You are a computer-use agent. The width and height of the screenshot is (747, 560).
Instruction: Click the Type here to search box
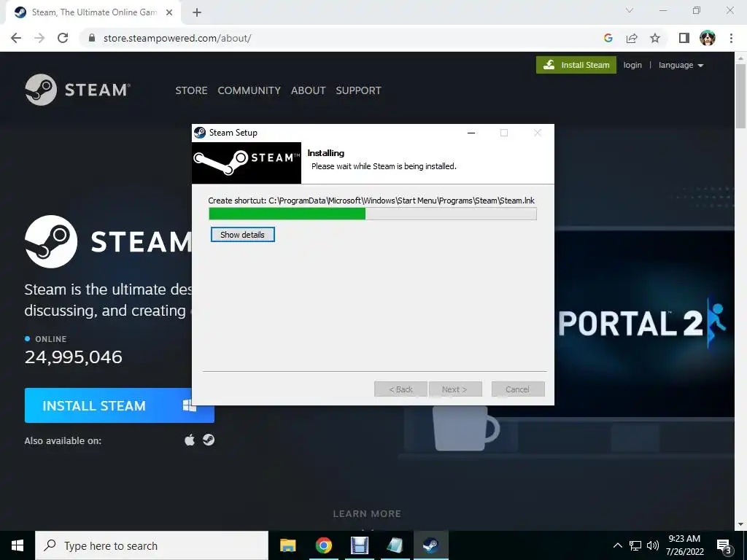[x=152, y=545]
